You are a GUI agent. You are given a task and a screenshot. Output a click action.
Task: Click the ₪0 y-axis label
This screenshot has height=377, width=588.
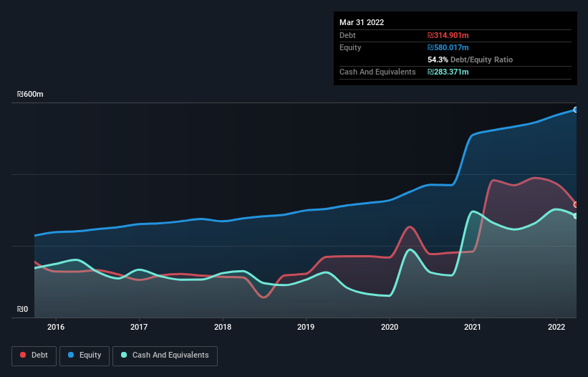click(22, 309)
